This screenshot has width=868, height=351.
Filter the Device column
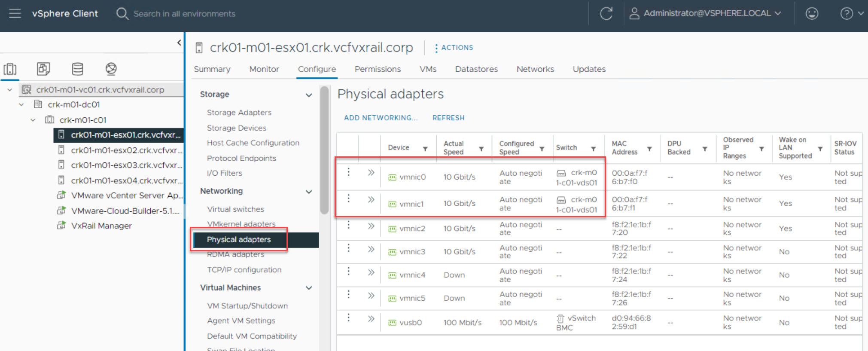425,149
